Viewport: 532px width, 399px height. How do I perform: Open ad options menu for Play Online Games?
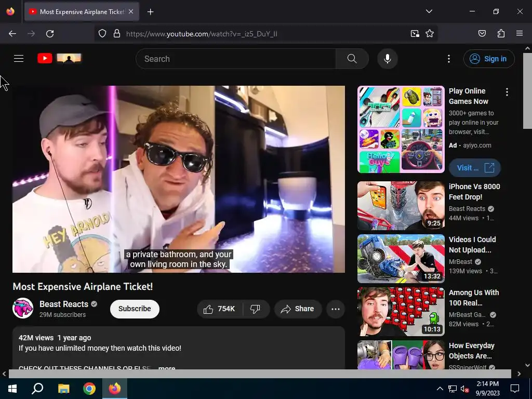click(x=507, y=92)
